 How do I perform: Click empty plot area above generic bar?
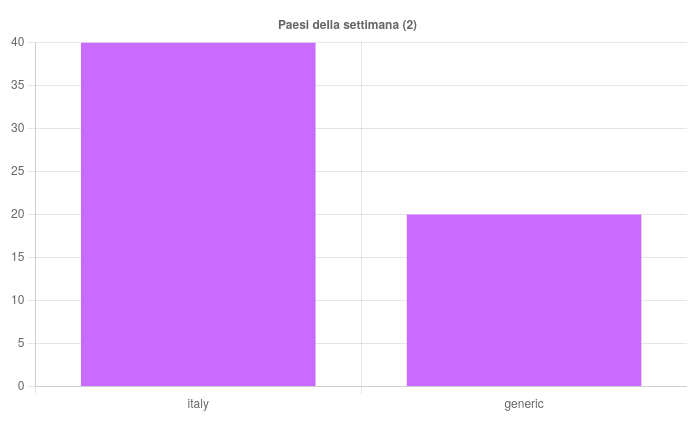(x=524, y=128)
